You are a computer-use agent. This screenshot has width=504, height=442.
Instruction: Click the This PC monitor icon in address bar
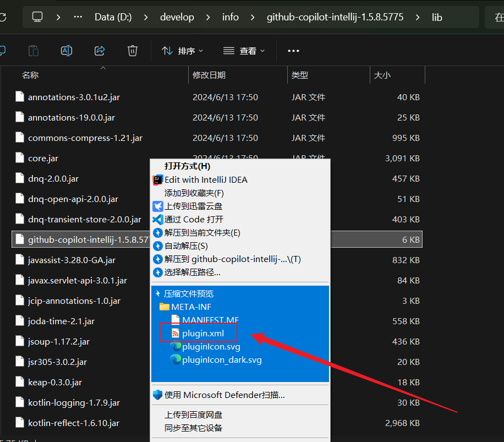(37, 17)
